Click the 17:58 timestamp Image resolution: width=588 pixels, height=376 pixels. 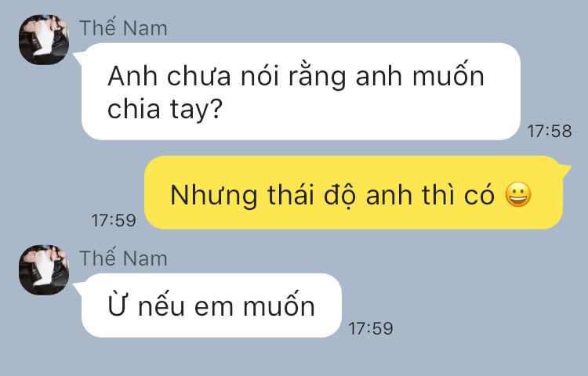(550, 131)
